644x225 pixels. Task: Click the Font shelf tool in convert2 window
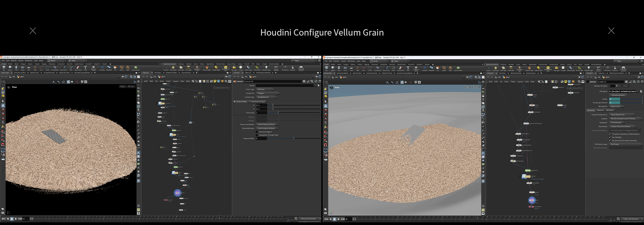pyautogui.click(x=86, y=68)
